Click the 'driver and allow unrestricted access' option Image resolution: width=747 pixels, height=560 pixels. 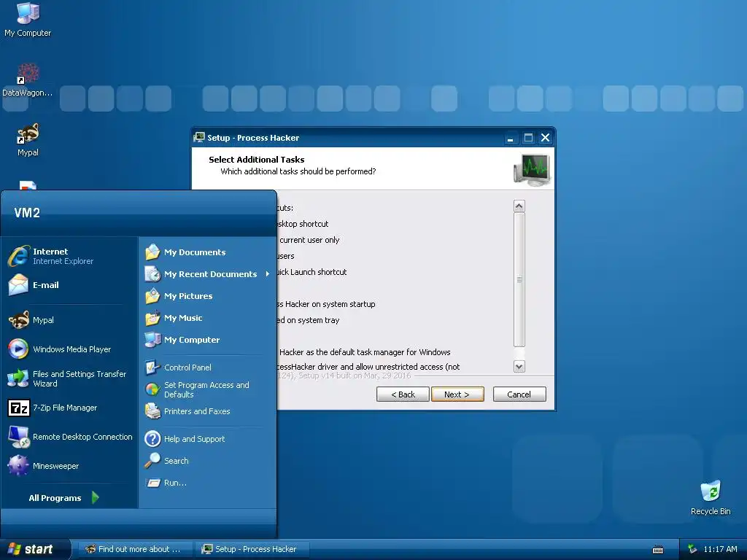click(x=368, y=366)
